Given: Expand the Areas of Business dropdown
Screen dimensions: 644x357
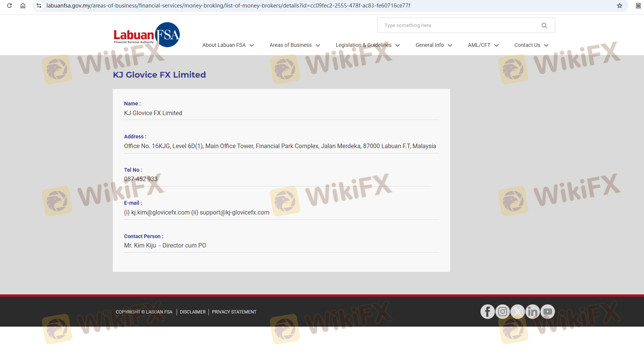Looking at the screenshot, I should pos(295,45).
